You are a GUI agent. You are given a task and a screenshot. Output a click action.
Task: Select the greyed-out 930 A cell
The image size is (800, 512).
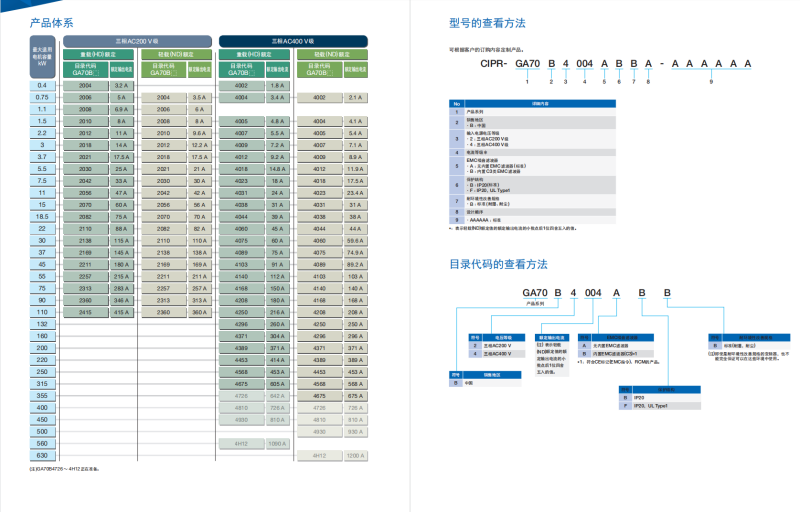(x=356, y=431)
